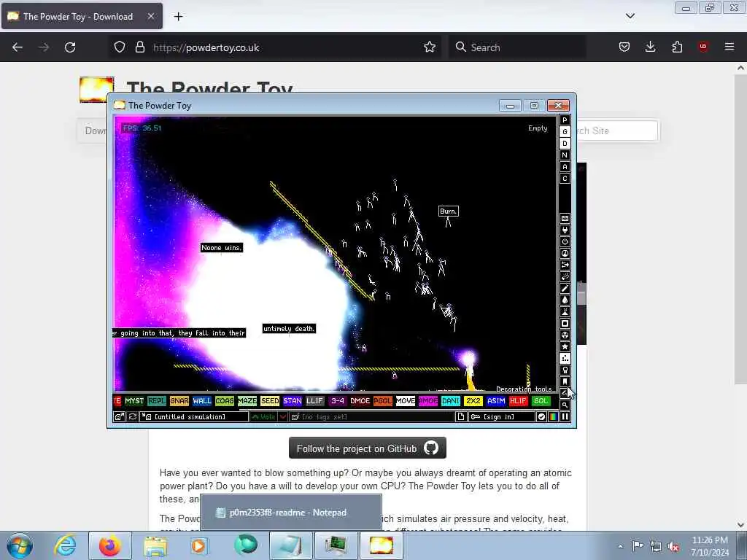
Task: Switch to the A display mode
Action: point(565,167)
